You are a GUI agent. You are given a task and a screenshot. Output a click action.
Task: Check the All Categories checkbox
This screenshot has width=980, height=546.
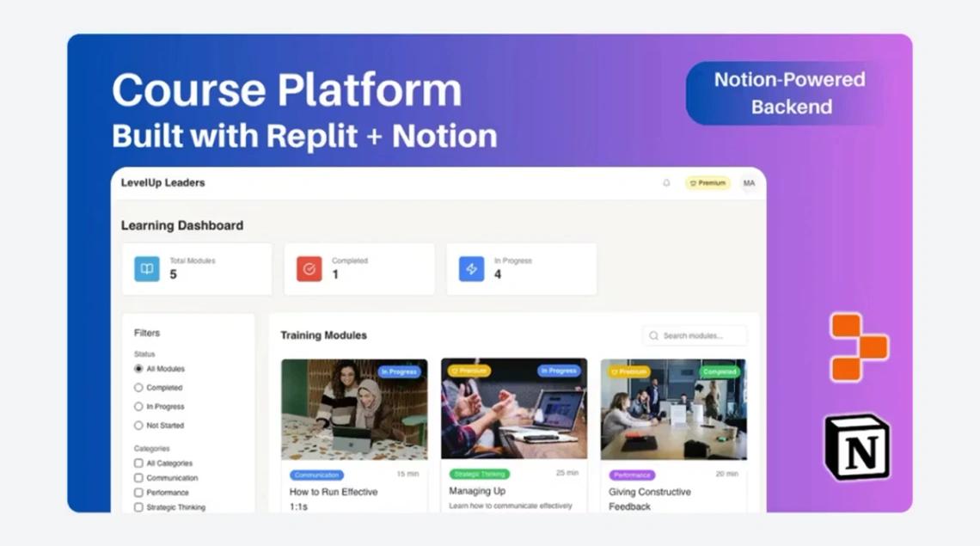(x=138, y=463)
